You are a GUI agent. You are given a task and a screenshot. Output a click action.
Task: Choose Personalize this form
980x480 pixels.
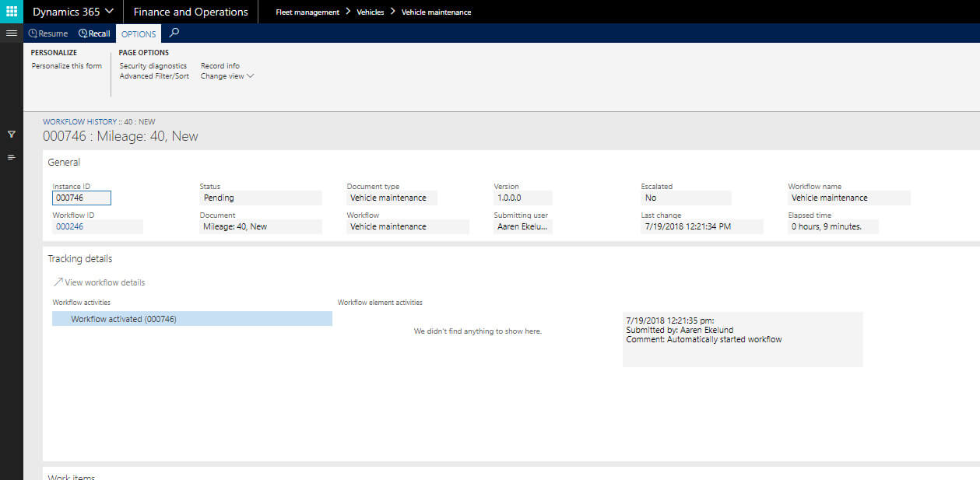(67, 66)
